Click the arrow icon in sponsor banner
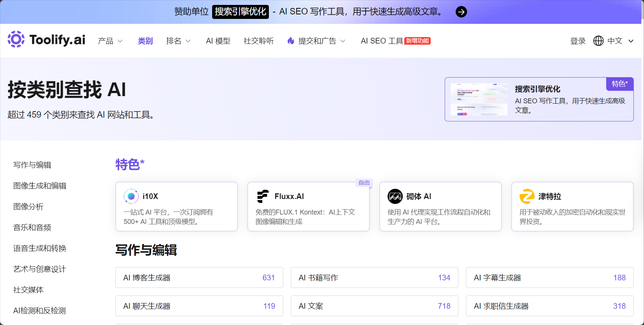 pos(461,12)
